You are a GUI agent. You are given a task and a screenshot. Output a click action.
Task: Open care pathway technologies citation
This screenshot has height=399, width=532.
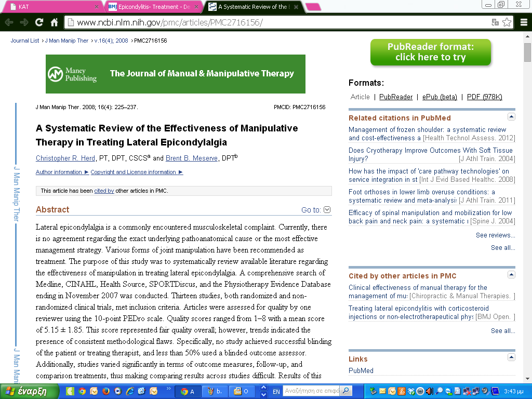tap(429, 175)
